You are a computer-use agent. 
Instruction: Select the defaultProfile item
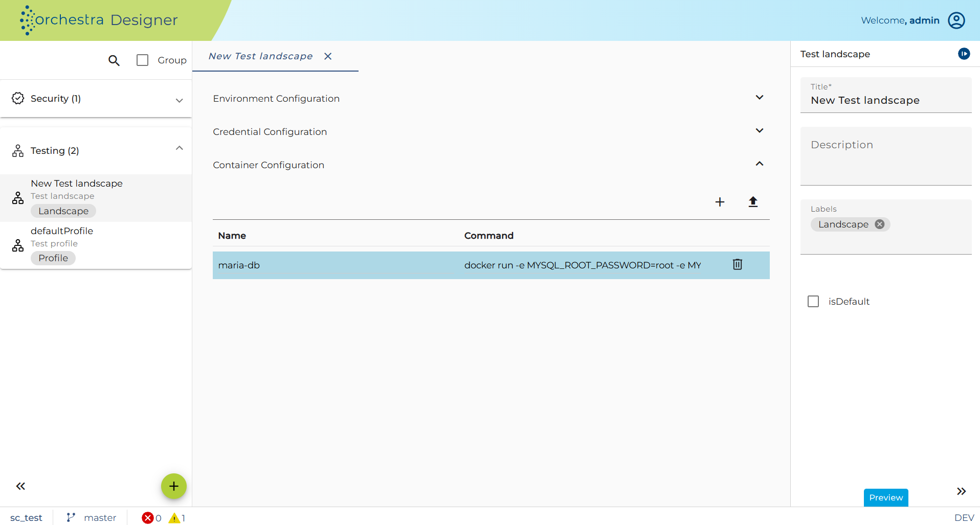pyautogui.click(x=96, y=245)
